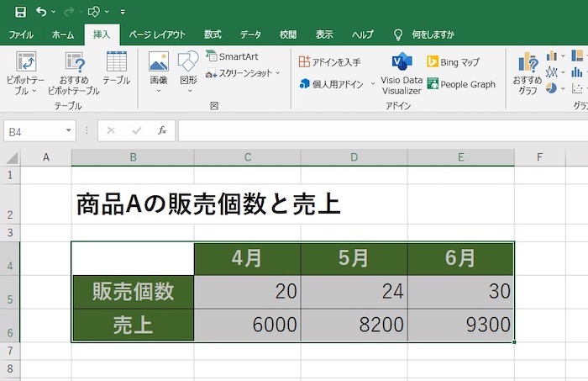This screenshot has width=588, height=381.
Task: Click the People Graph add-in
Action: (x=461, y=84)
